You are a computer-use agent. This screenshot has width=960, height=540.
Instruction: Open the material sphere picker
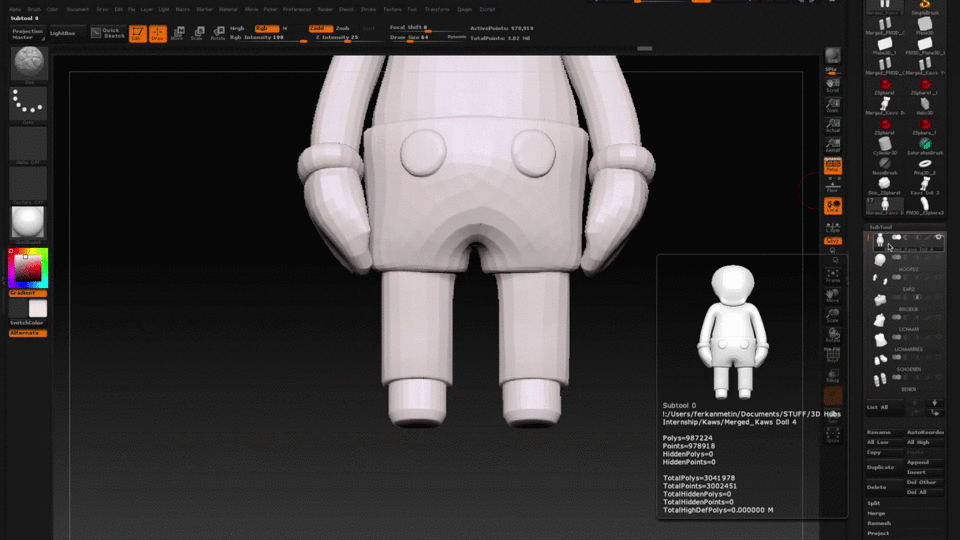28,223
